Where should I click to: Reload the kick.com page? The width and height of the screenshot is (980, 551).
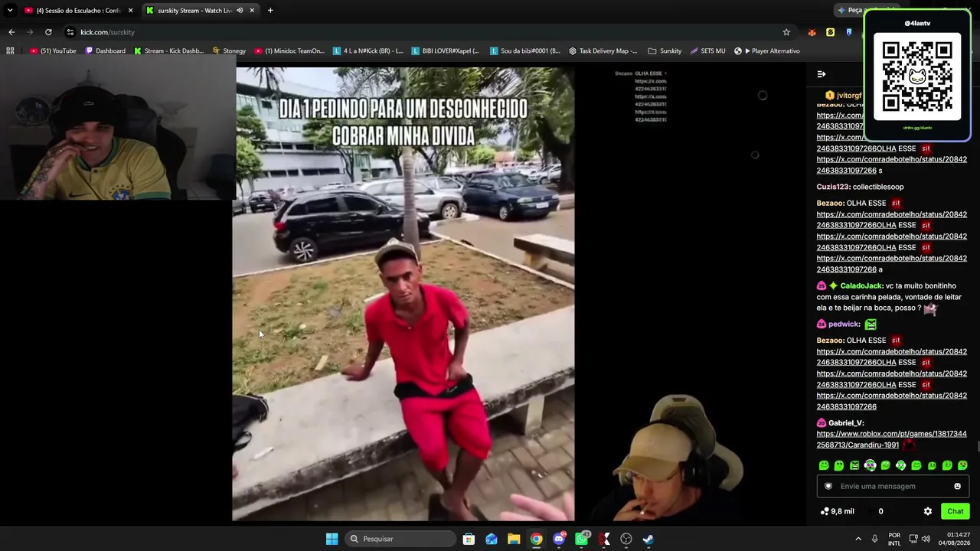point(48,32)
